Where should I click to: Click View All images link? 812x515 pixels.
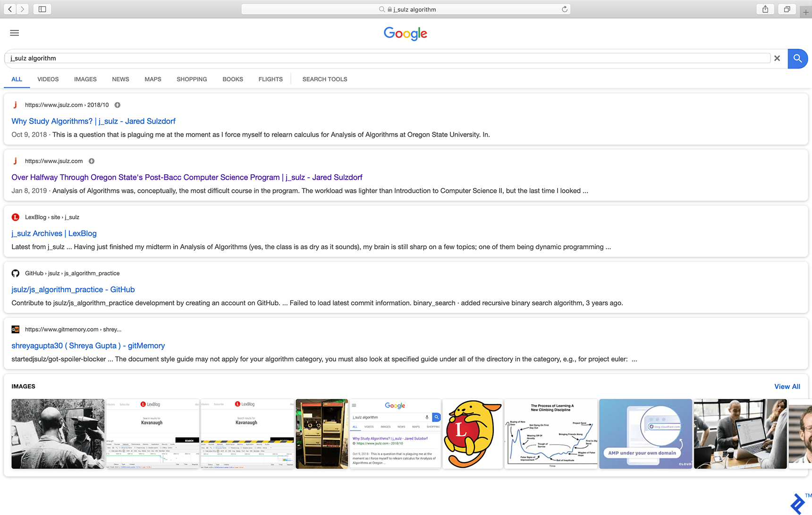tap(787, 386)
